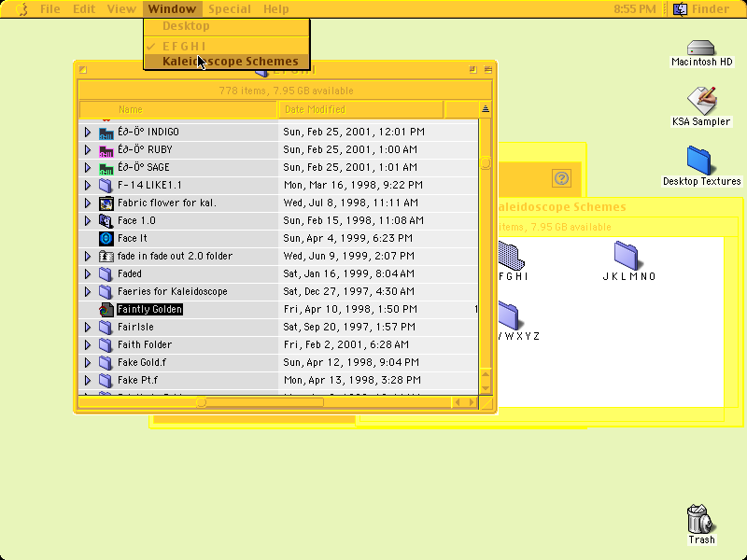Sort list by Date Modified column header
This screenshot has height=560, width=747.
click(x=360, y=109)
